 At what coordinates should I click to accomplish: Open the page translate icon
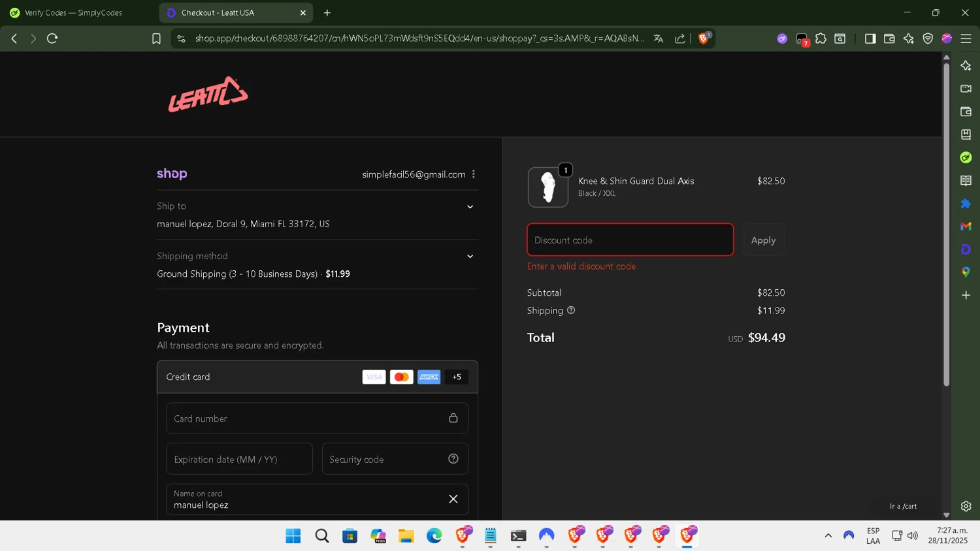point(659,39)
